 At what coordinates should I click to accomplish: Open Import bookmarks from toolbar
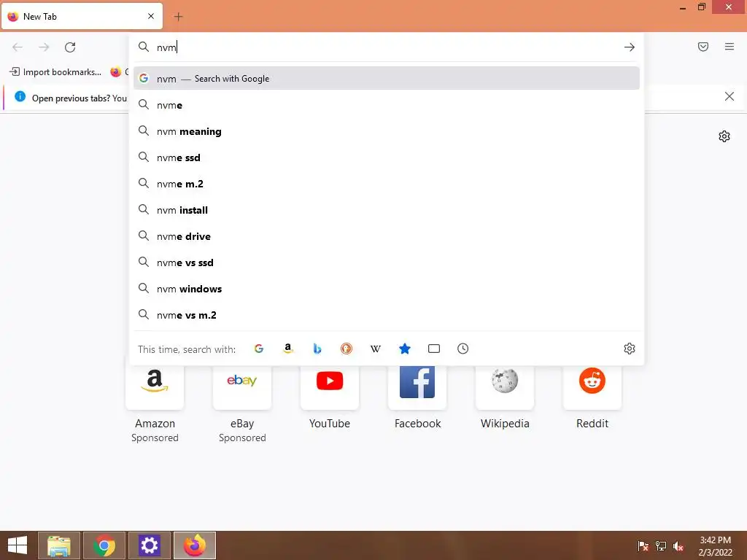55,72
